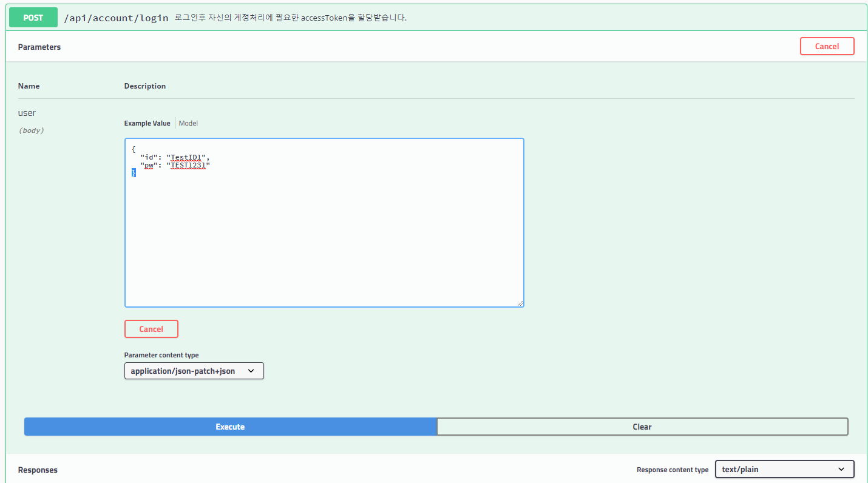Click the textarea resize grip handle
868x483 pixels.
point(520,303)
